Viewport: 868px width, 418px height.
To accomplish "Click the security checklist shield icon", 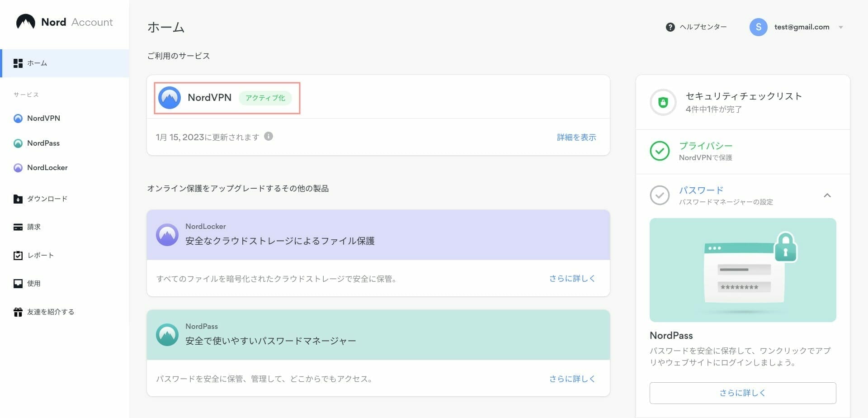I will [663, 102].
